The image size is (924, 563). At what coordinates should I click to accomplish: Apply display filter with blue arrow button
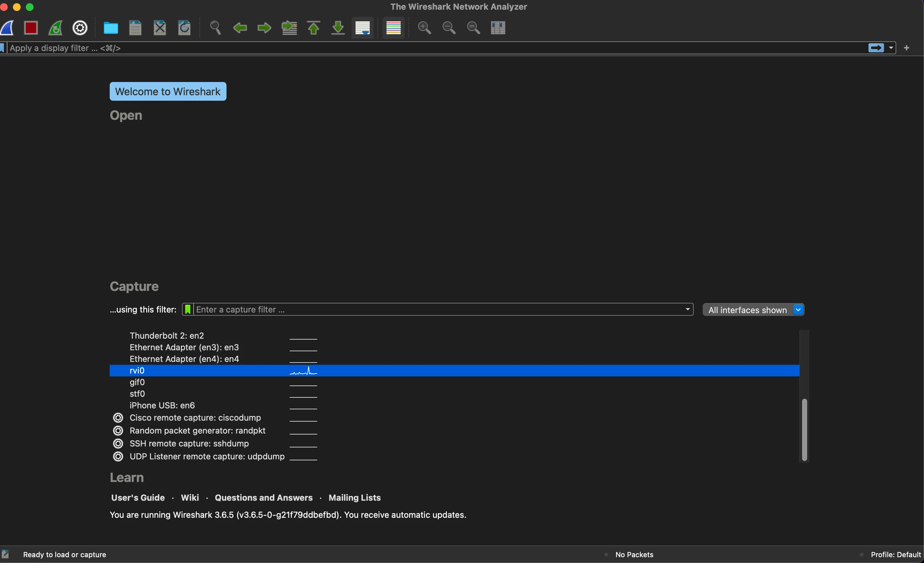876,48
